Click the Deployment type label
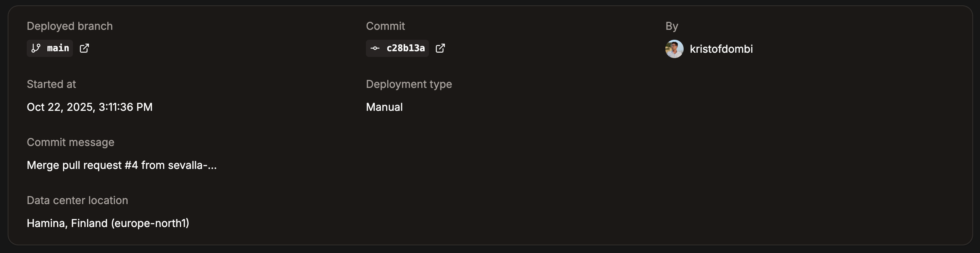The image size is (980, 253). (409, 84)
